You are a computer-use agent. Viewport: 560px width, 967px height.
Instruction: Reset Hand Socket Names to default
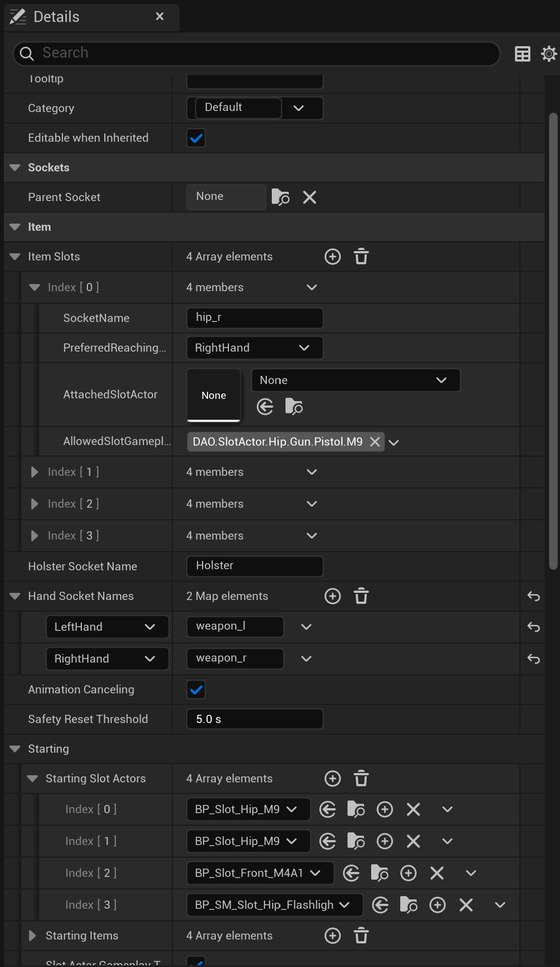coord(534,596)
